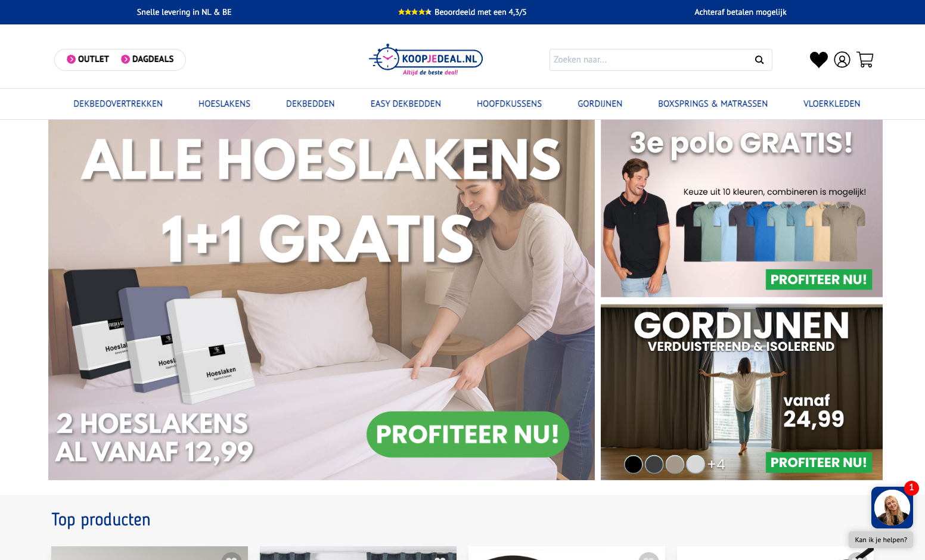
Task: Open the HOESLAKENS menu item
Action: 224,104
